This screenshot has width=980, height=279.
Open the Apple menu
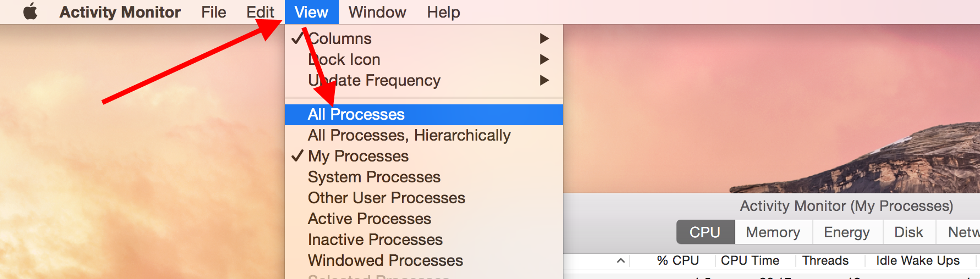[30, 12]
